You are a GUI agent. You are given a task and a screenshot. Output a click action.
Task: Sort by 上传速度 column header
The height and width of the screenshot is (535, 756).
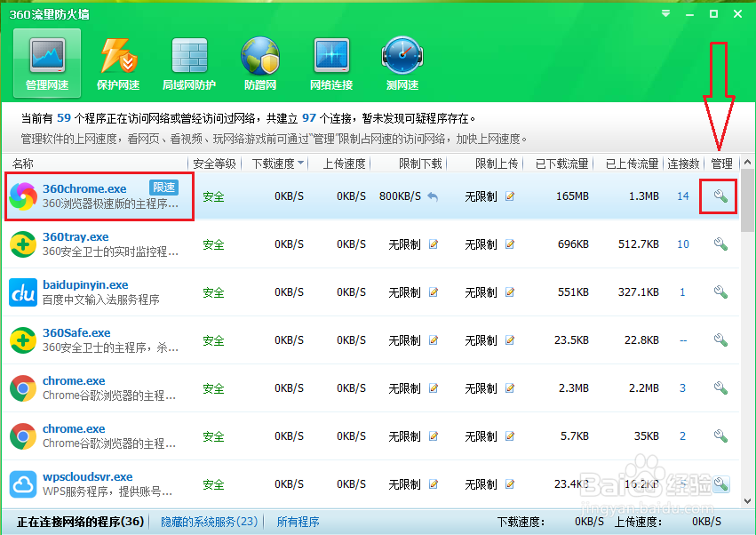(344, 164)
